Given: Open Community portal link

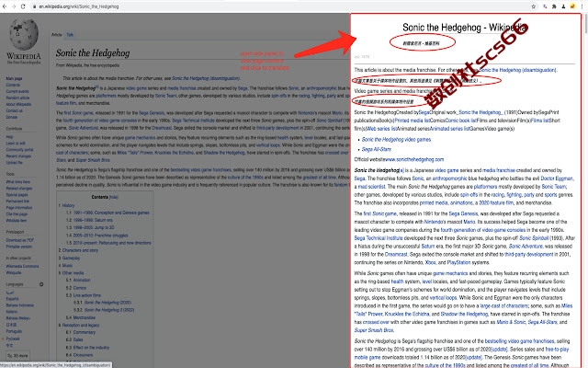Looking at the screenshot, I should 19,149.
